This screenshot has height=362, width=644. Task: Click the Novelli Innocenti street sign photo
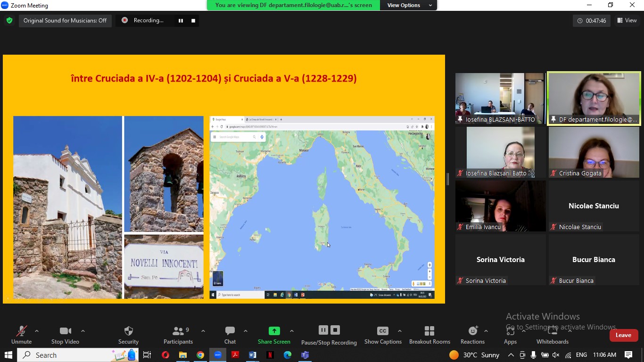click(x=164, y=267)
